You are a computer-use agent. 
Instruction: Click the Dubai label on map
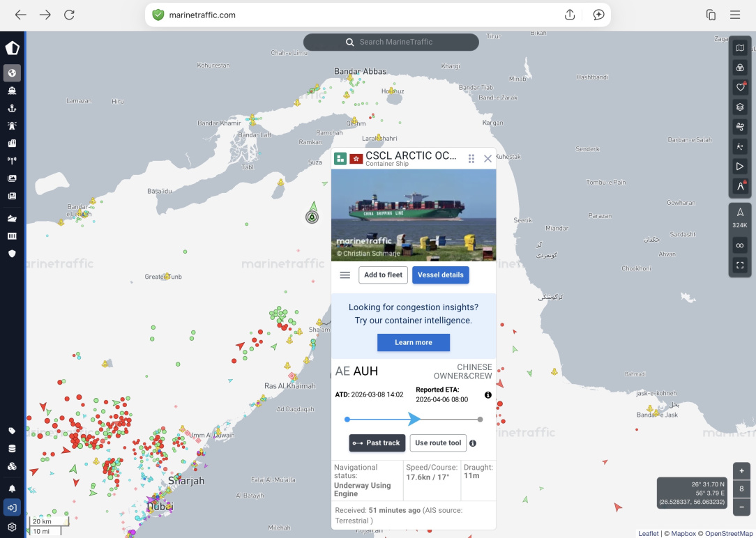[x=160, y=507]
